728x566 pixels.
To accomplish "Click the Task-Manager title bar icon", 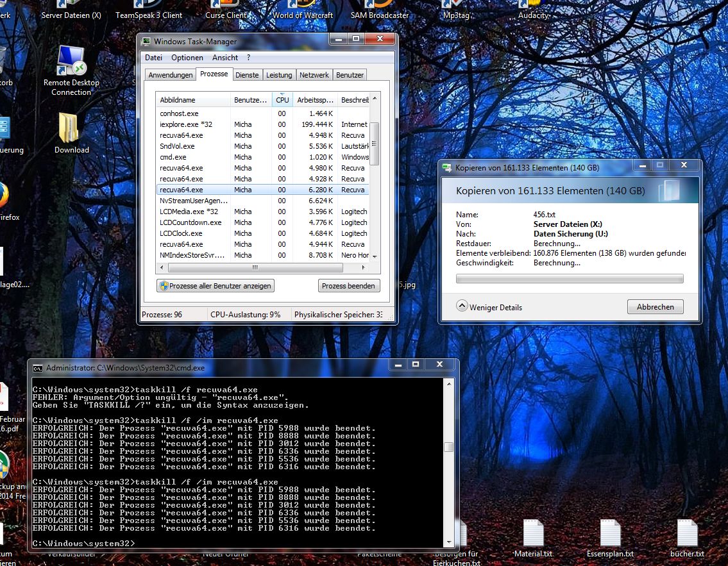I will [x=146, y=42].
